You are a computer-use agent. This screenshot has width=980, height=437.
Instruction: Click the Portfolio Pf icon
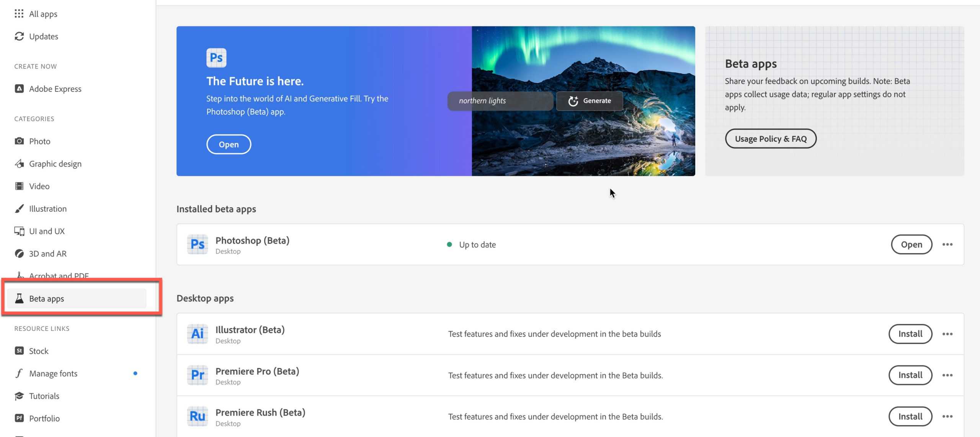point(19,418)
